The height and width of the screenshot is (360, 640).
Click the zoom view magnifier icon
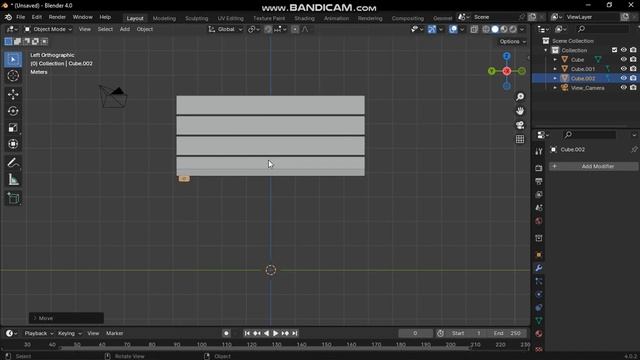520,97
